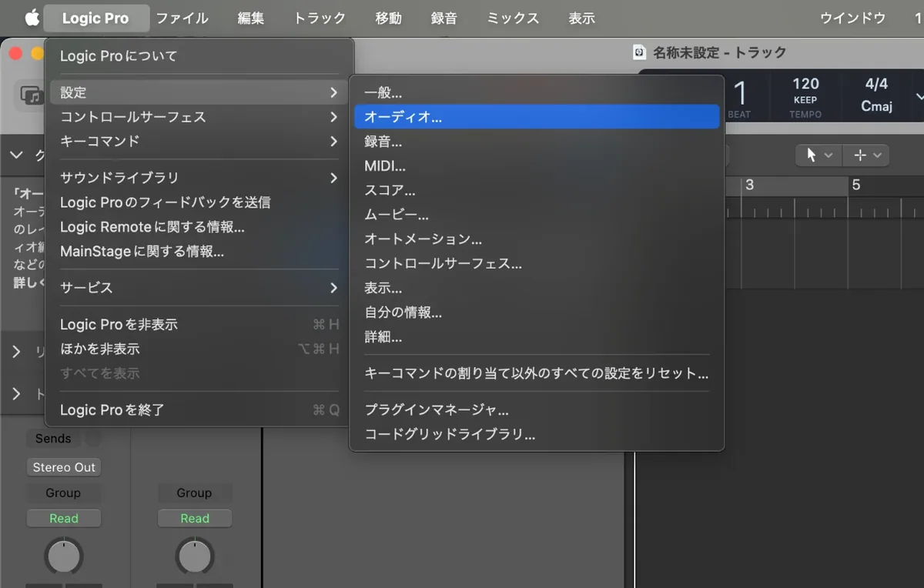Open the ウインドウ menu

pyautogui.click(x=852, y=18)
